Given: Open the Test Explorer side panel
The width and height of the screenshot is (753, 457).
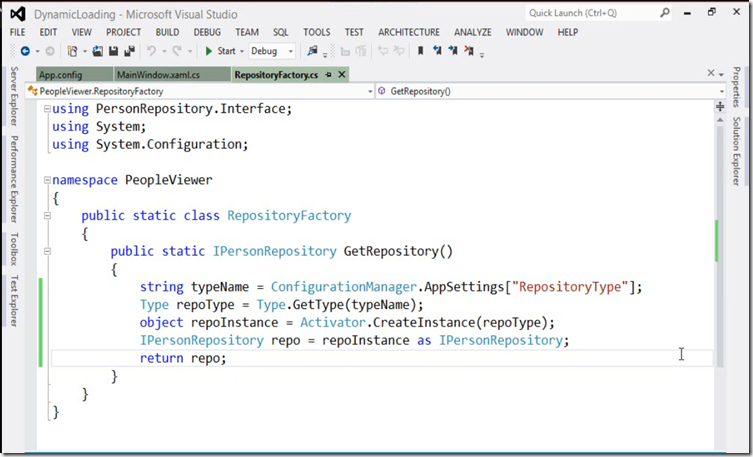Looking at the screenshot, I should (x=14, y=301).
